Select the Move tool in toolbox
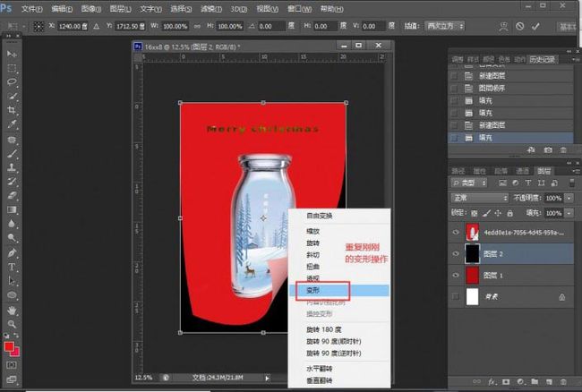 (12, 54)
